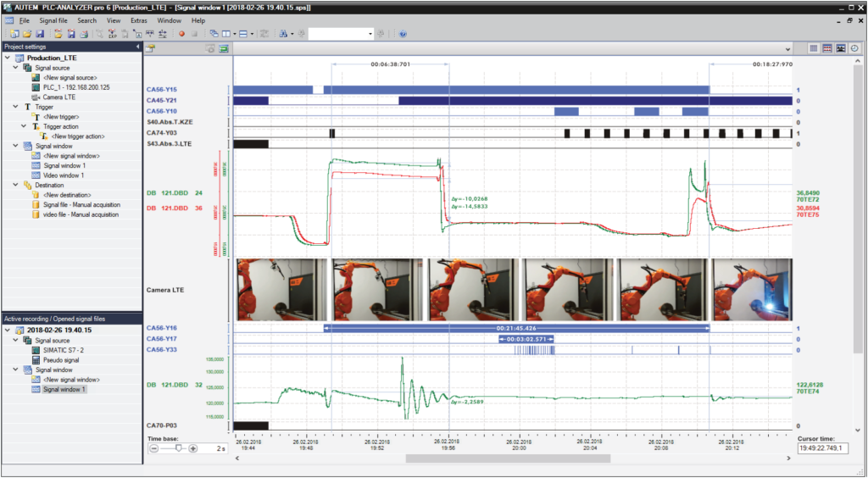Viewport: 868px width, 478px height.
Task: Select Video window 1 in project tree
Action: tap(64, 175)
